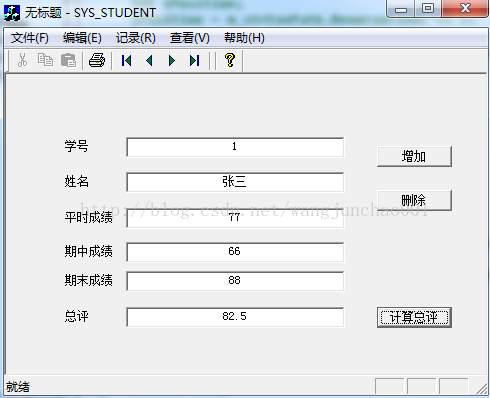Screen dimensions: 490x398
Task: Click the 平时成绩 label
Action: (x=89, y=217)
